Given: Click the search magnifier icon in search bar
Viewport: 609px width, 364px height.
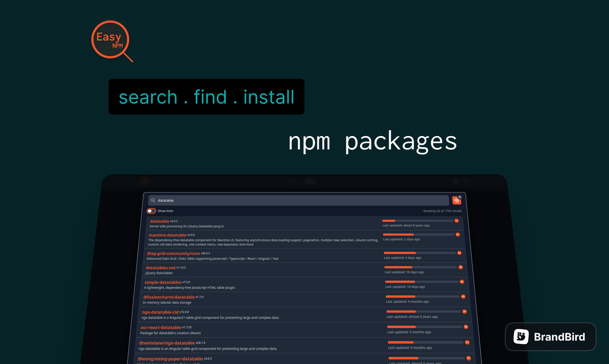Looking at the screenshot, I should (x=153, y=200).
